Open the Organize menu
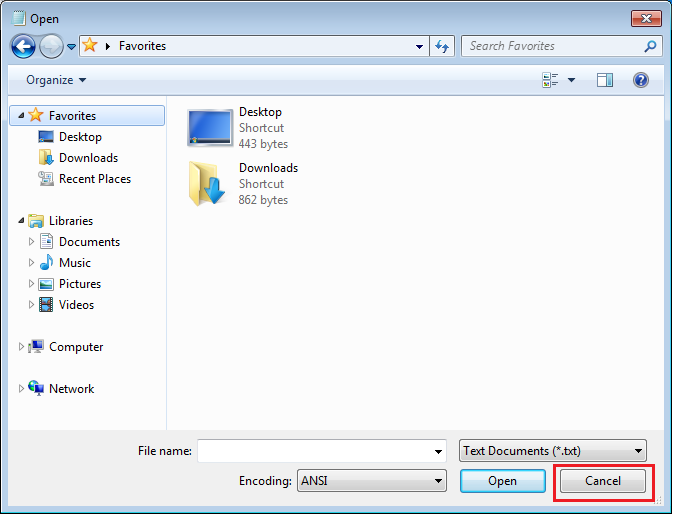The height and width of the screenshot is (518, 674). tap(56, 80)
